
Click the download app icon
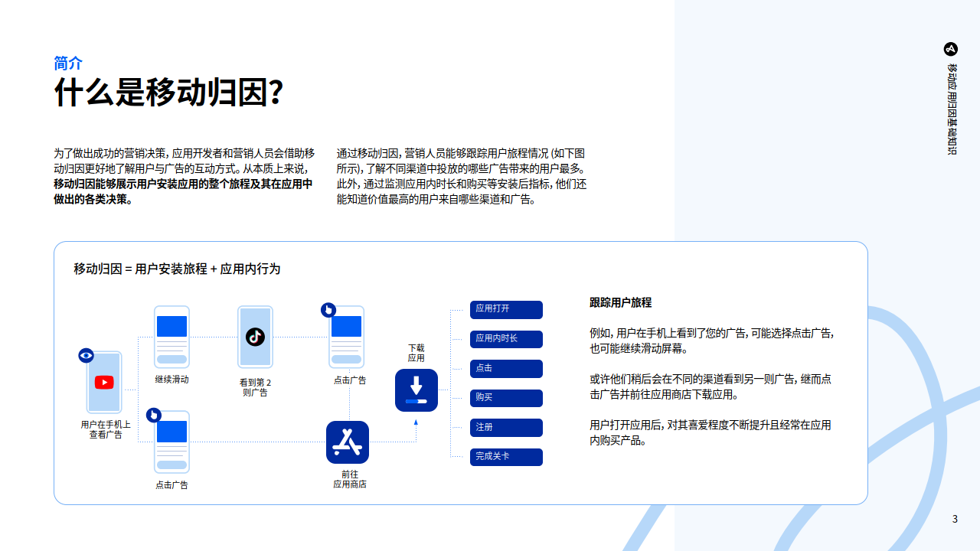416,390
